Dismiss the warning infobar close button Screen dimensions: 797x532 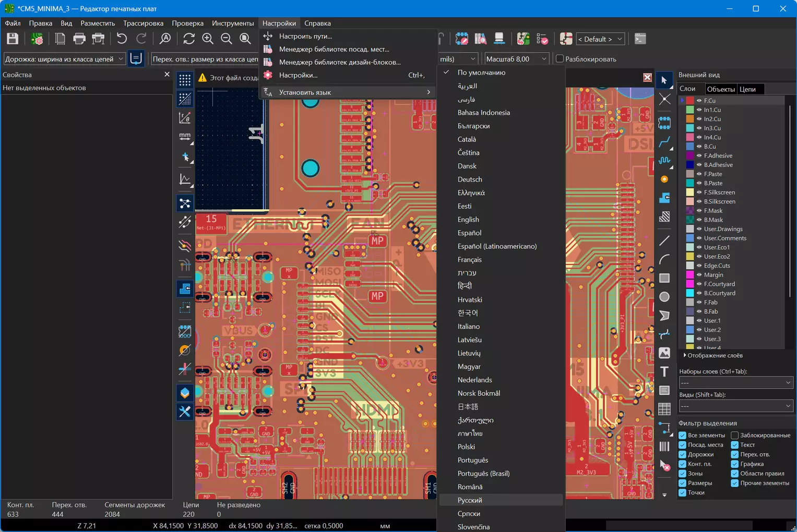(647, 78)
